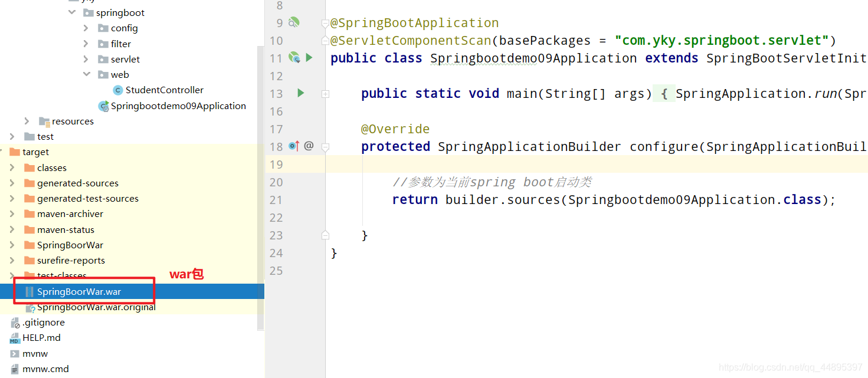Expand the classes folder under target
Screen dimensions: 868x378
[12, 167]
